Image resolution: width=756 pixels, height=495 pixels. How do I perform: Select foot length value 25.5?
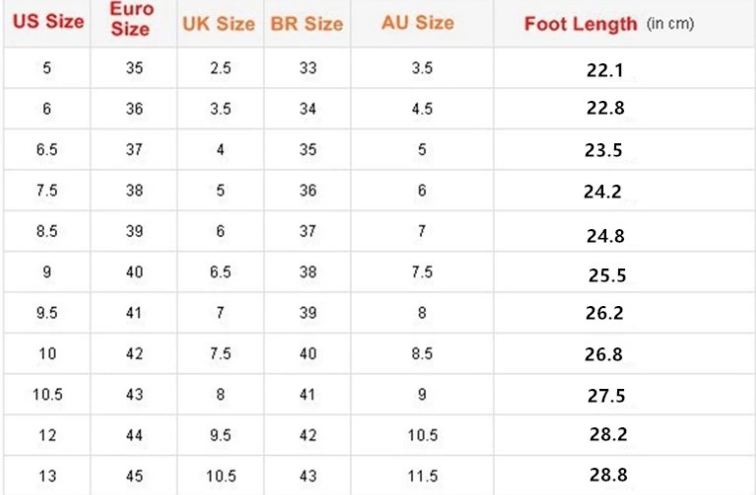pyautogui.click(x=605, y=273)
